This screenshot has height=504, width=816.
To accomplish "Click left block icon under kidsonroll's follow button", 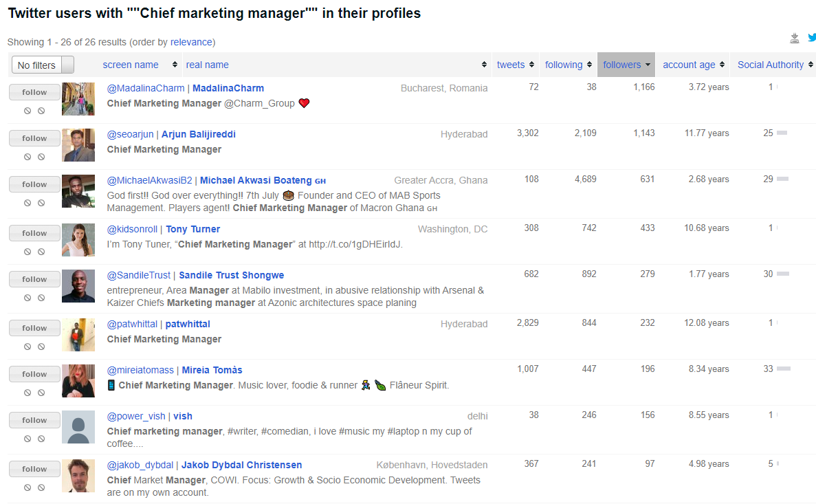I will (27, 252).
